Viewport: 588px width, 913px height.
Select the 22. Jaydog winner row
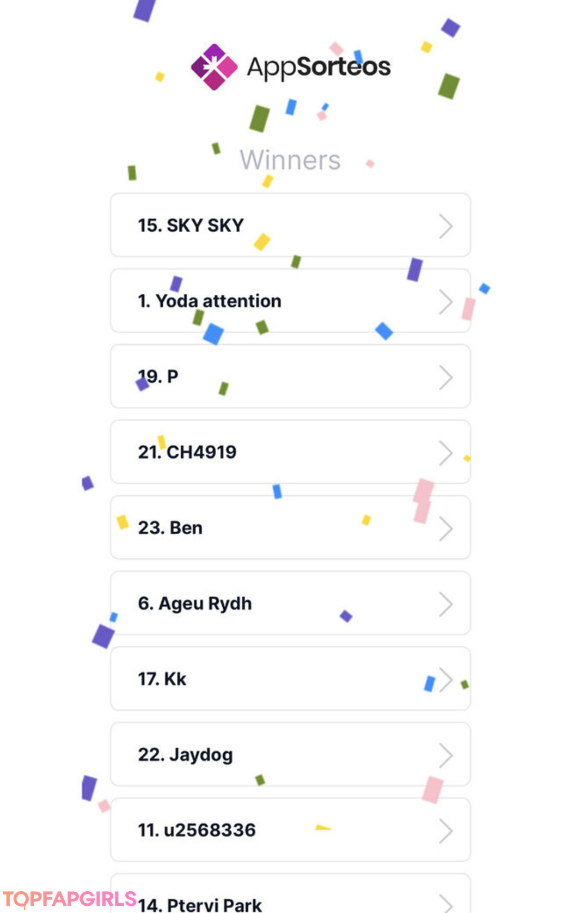290,754
